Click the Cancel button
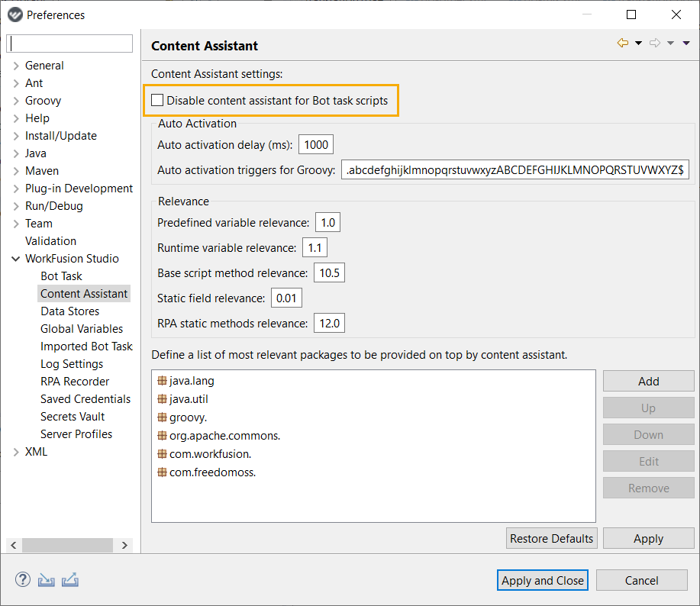Image resolution: width=700 pixels, height=606 pixels. [641, 580]
